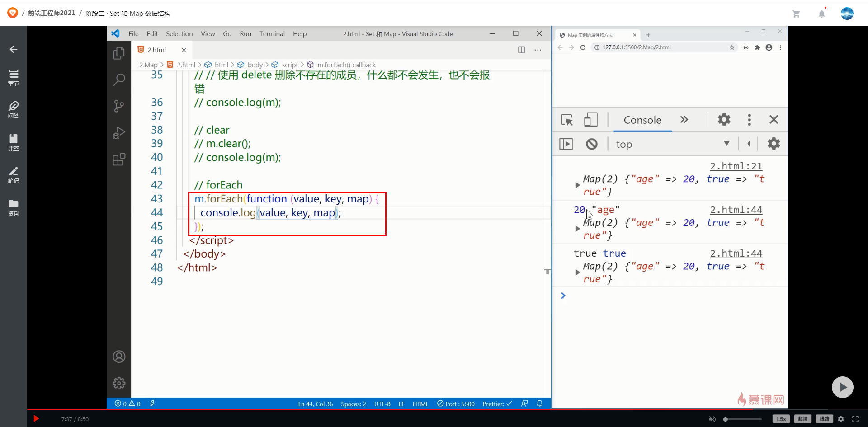Viewport: 868px width, 427px height.
Task: Open notes (笔记) panel in sidebar
Action: point(14,175)
